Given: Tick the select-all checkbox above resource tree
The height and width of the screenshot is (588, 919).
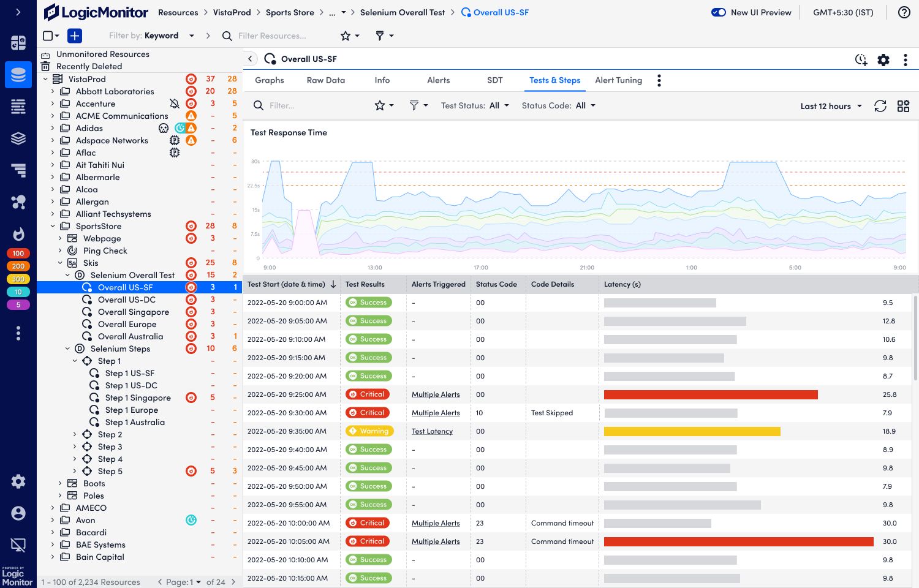Looking at the screenshot, I should coord(48,36).
